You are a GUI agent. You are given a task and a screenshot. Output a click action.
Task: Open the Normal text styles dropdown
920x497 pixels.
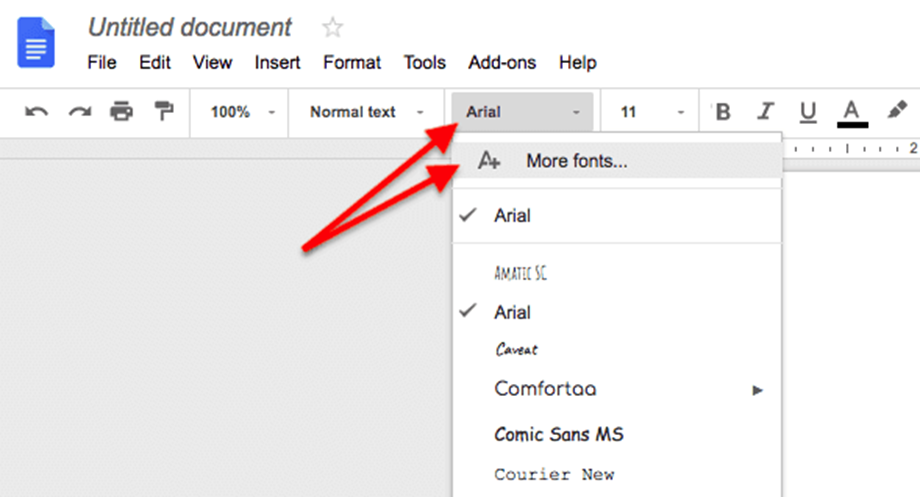(366, 112)
